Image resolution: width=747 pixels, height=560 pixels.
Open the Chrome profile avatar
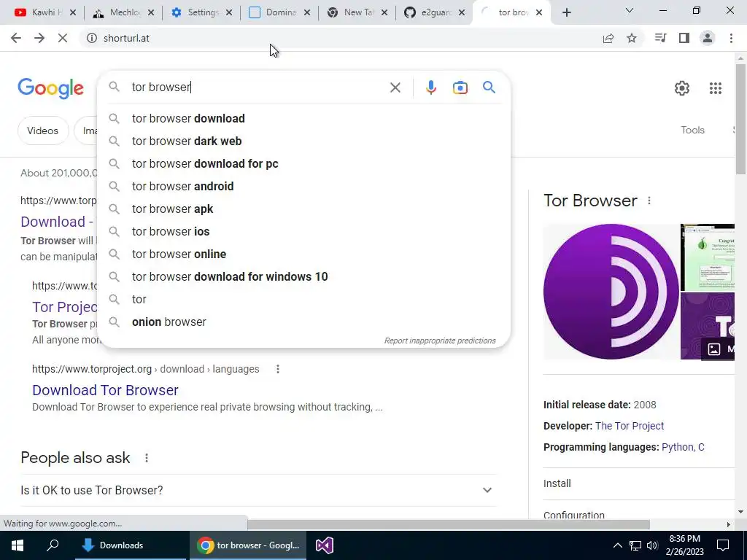pyautogui.click(x=708, y=38)
